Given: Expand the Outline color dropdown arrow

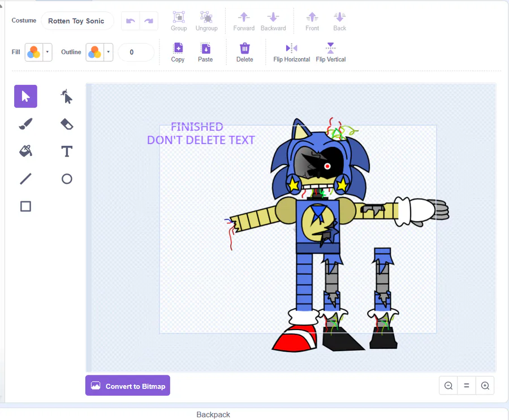Looking at the screenshot, I should click(x=109, y=52).
